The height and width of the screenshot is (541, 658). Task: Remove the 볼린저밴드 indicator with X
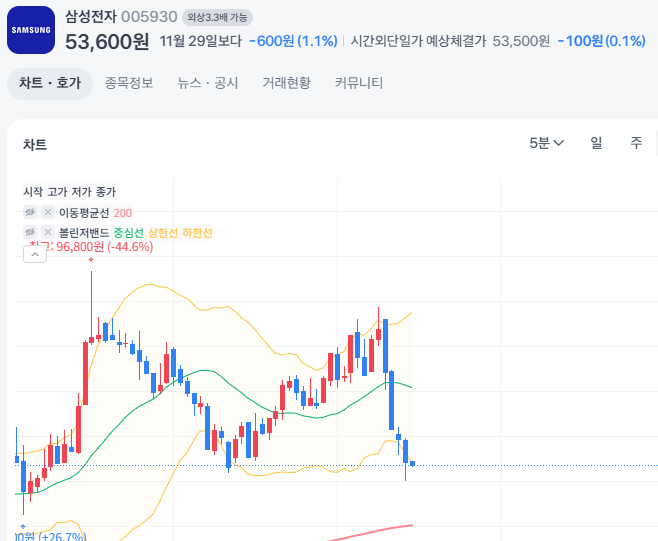coord(47,232)
